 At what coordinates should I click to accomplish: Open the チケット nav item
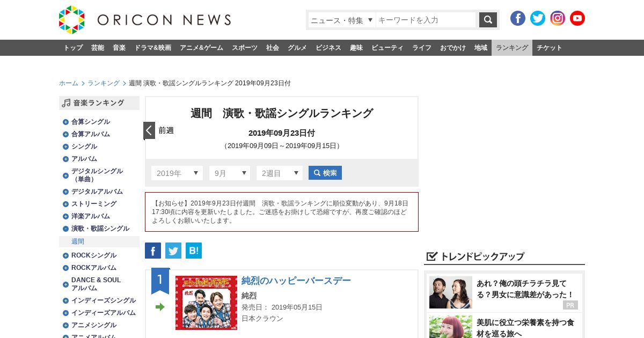coord(550,48)
